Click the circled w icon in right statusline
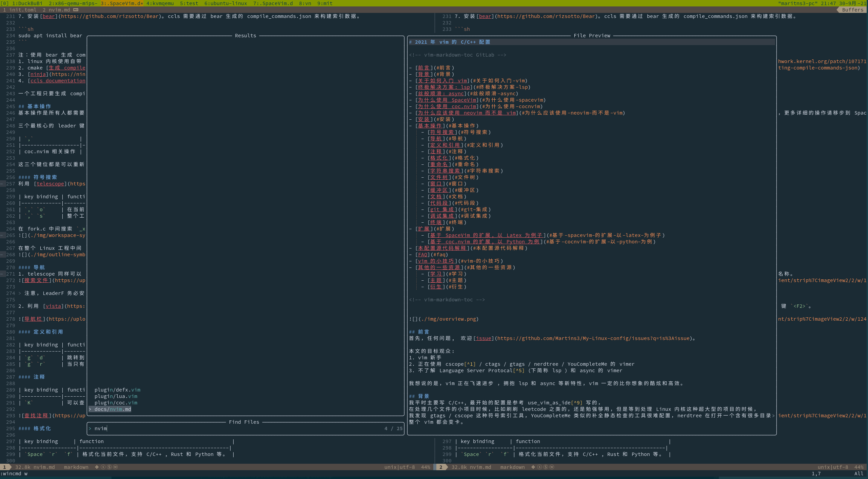Image resolution: width=868 pixels, height=479 pixels. coord(552,467)
